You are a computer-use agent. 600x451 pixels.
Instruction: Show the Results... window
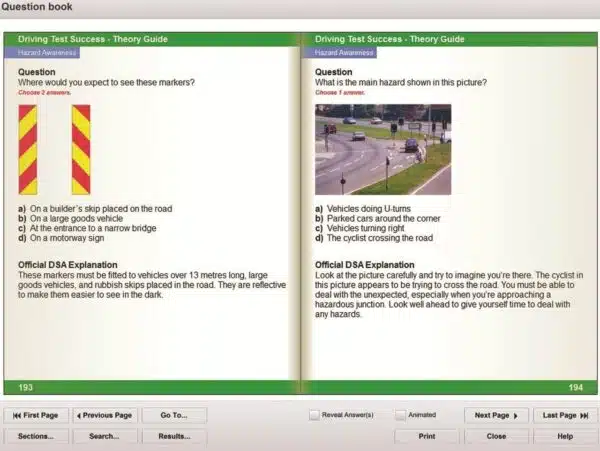tap(174, 436)
